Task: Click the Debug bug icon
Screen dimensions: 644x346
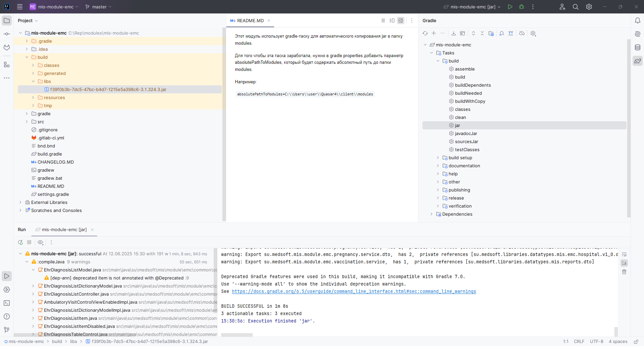Action: coord(522,7)
